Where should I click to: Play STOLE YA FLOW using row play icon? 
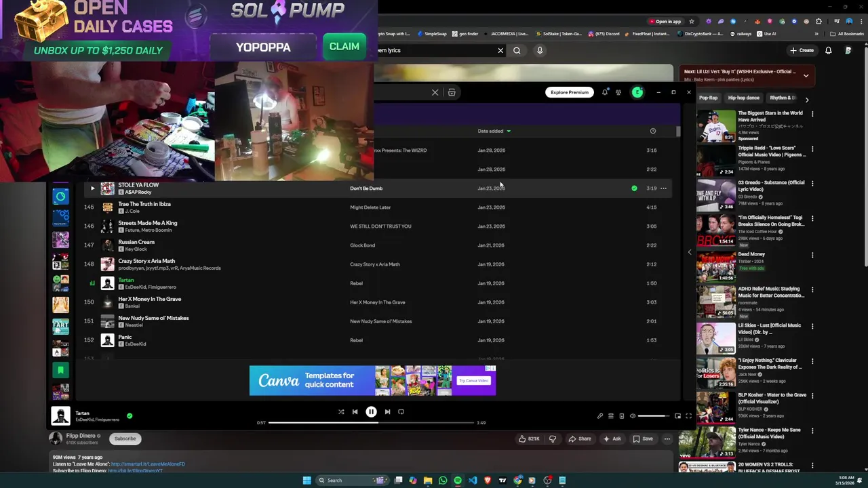pyautogui.click(x=92, y=188)
